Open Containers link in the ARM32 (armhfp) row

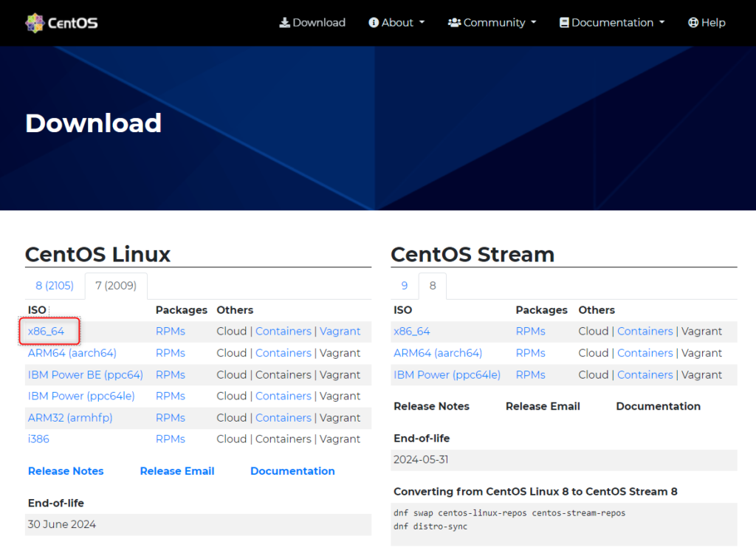283,418
